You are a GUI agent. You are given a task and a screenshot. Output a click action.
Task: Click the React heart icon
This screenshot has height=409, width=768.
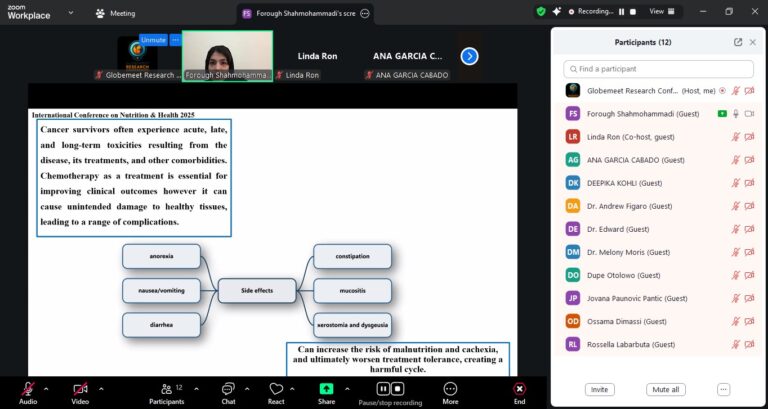[276, 388]
